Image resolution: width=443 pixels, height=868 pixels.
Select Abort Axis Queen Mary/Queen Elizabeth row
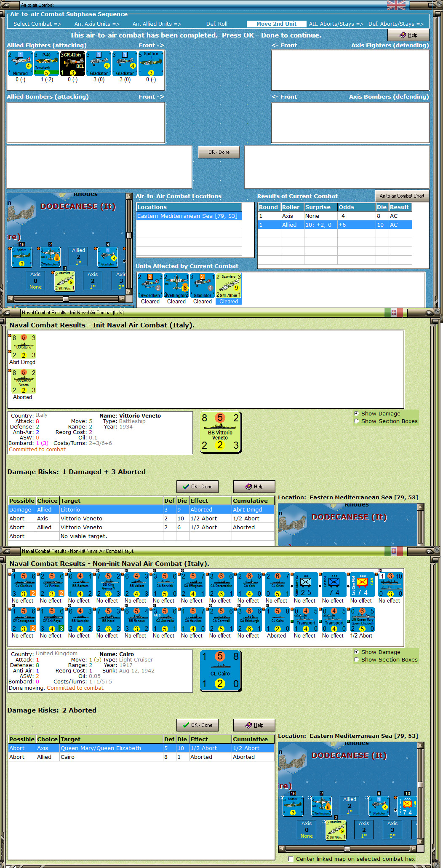[141, 748]
